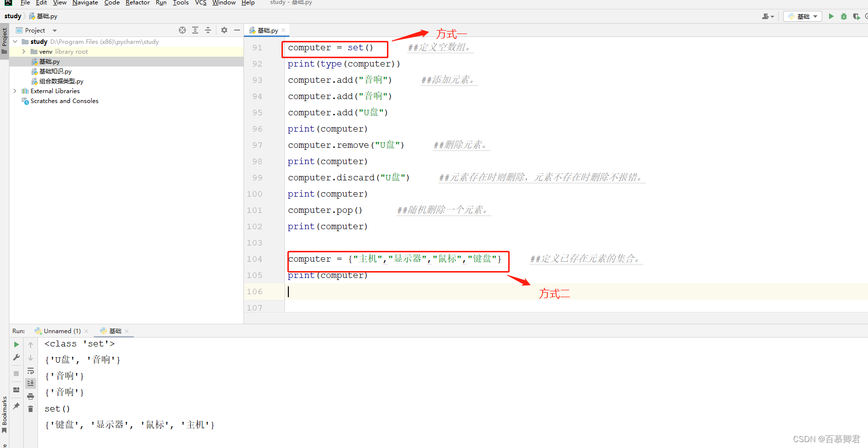Click the print(type(computer)) line

pos(344,64)
